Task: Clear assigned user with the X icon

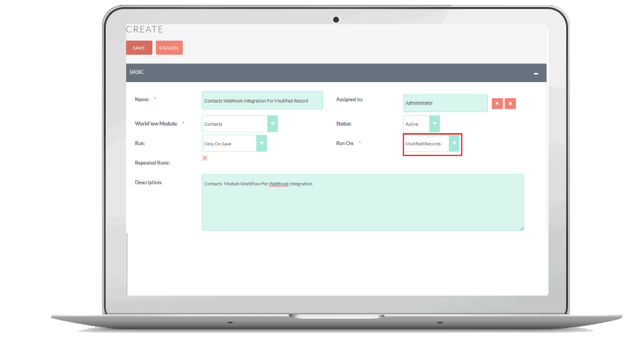Action: click(510, 104)
